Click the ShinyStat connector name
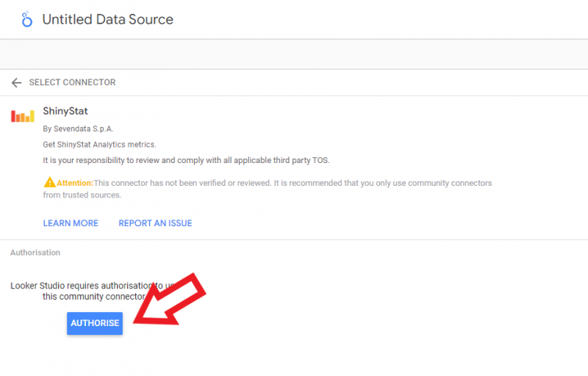588x376 pixels. pyautogui.click(x=65, y=111)
